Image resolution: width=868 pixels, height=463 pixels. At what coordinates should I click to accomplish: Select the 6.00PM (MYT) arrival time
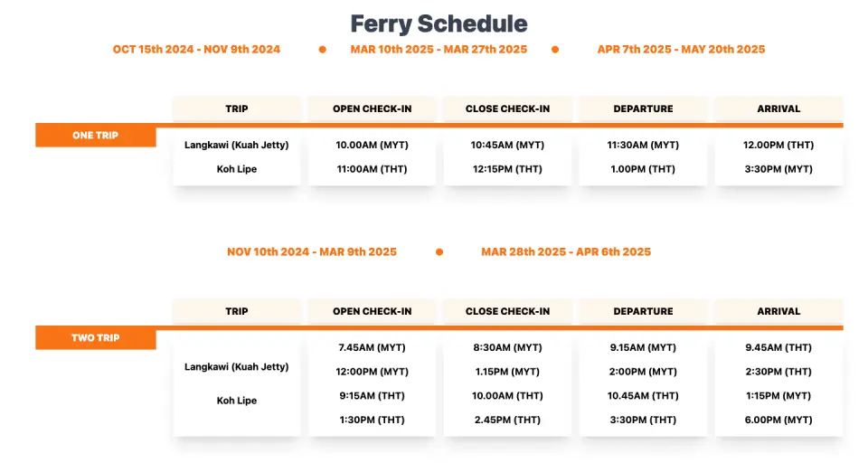point(778,420)
